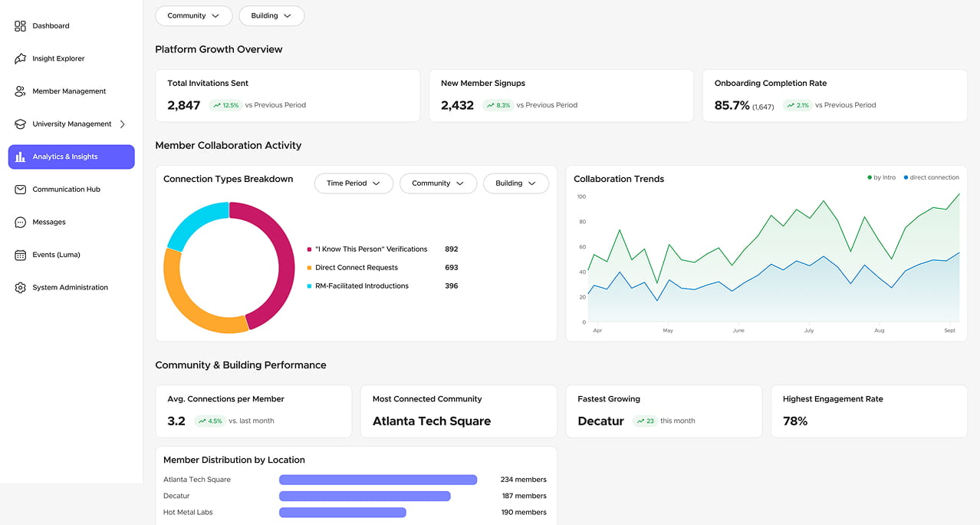Go to System Administration

(x=71, y=288)
